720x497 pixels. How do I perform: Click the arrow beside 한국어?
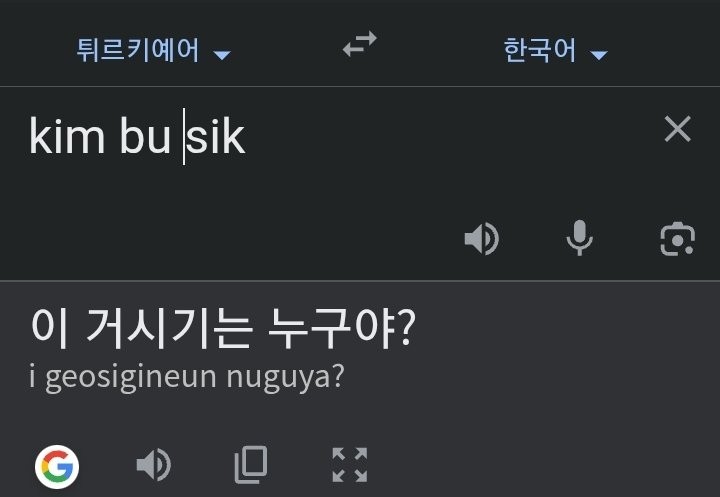pos(599,54)
